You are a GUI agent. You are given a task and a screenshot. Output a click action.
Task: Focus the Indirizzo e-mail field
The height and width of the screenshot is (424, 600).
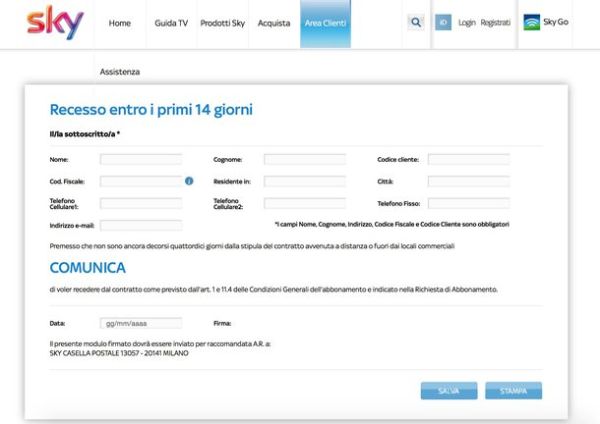point(141,226)
